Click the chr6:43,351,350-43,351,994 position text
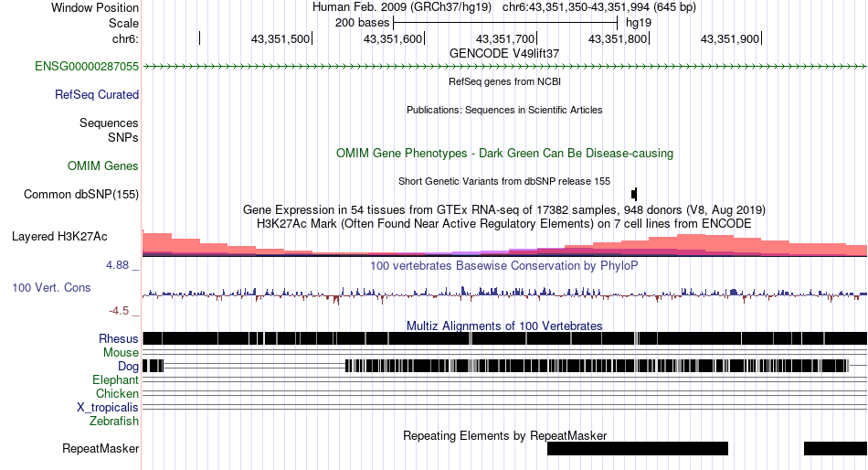 (x=599, y=7)
